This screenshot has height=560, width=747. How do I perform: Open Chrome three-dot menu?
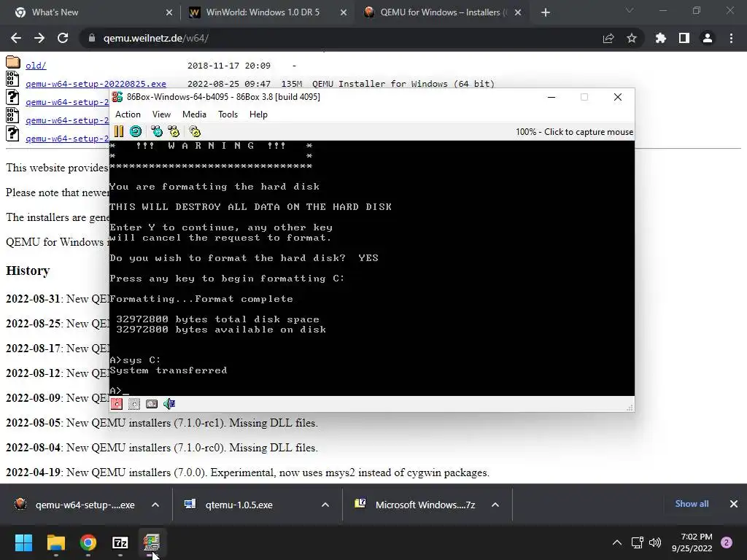[x=731, y=38]
